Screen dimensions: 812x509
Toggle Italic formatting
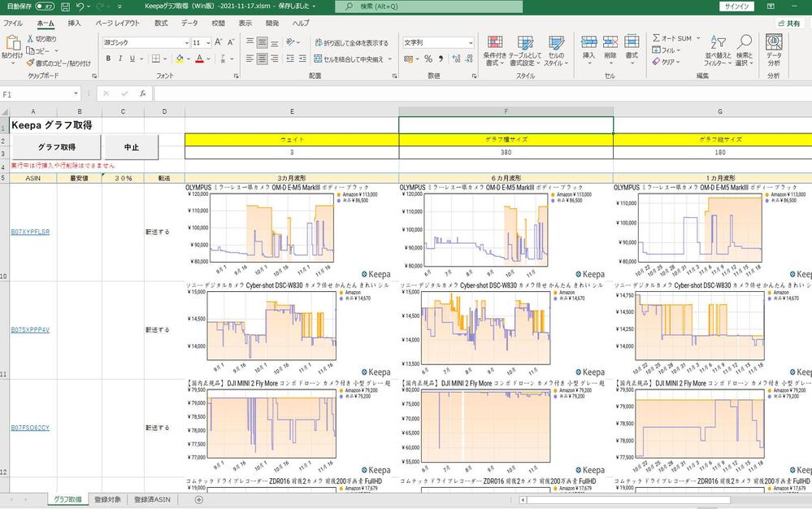(120, 59)
